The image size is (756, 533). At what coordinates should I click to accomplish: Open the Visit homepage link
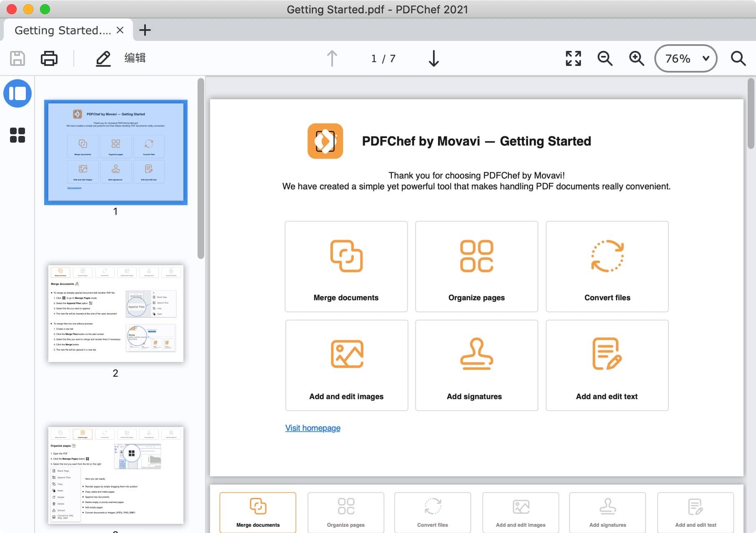(313, 428)
